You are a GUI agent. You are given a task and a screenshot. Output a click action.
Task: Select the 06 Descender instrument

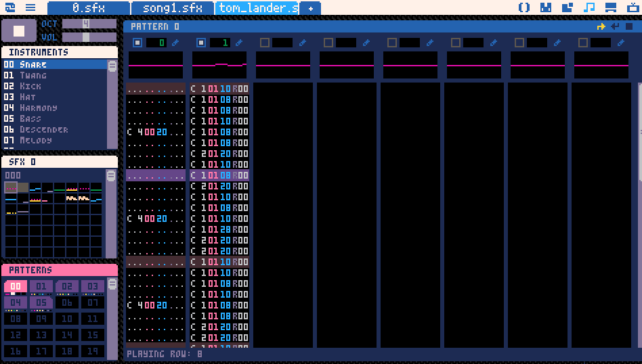pyautogui.click(x=55, y=129)
